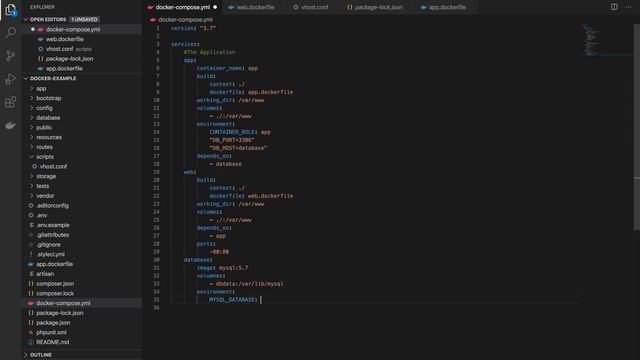Open the editor More Actions menu
Screen dimensions: 640x360
[629, 7]
